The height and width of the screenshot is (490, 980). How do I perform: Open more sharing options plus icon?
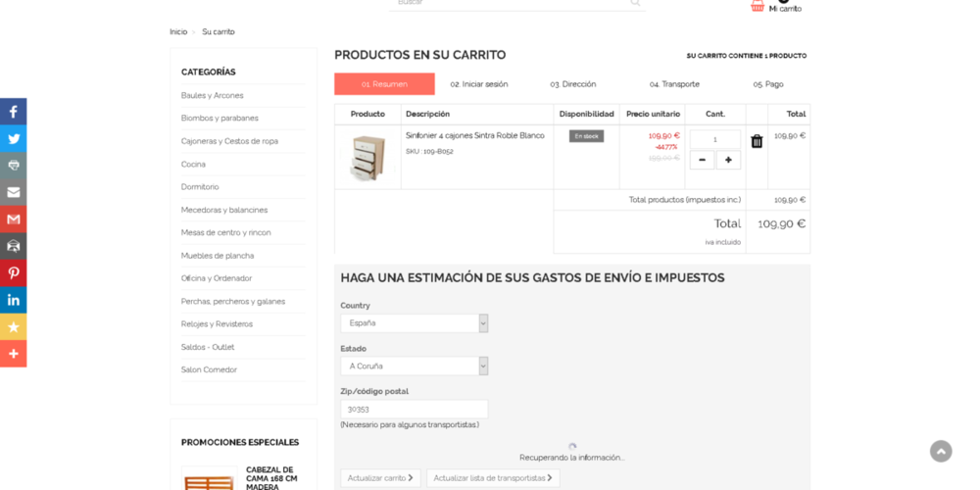13,354
